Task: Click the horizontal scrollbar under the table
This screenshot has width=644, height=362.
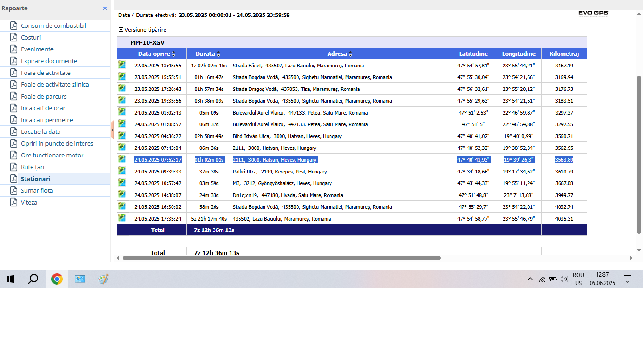Action: 281,258
